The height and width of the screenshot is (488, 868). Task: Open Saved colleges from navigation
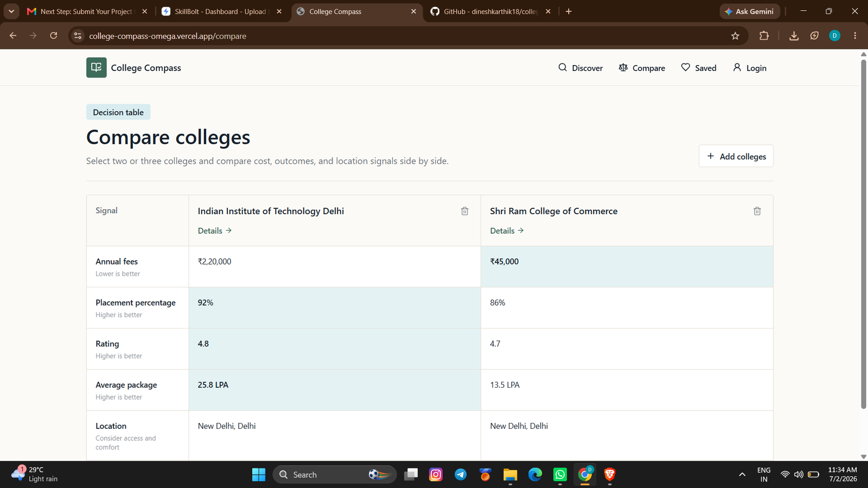(699, 68)
